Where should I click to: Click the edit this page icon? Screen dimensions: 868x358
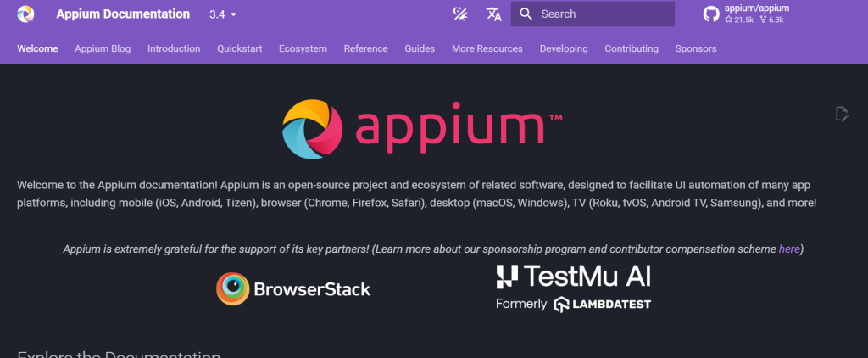(842, 114)
